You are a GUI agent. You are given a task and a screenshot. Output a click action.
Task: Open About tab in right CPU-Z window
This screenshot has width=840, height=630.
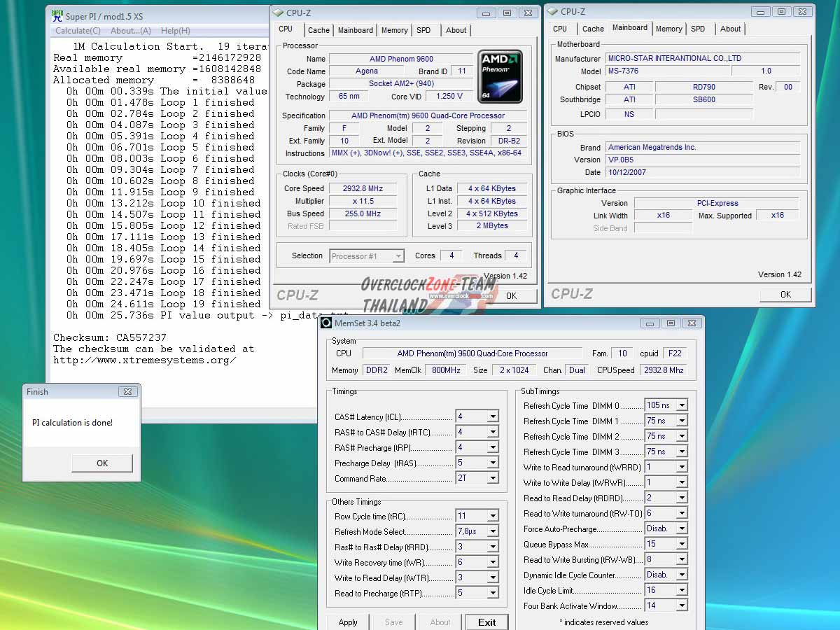coord(731,29)
